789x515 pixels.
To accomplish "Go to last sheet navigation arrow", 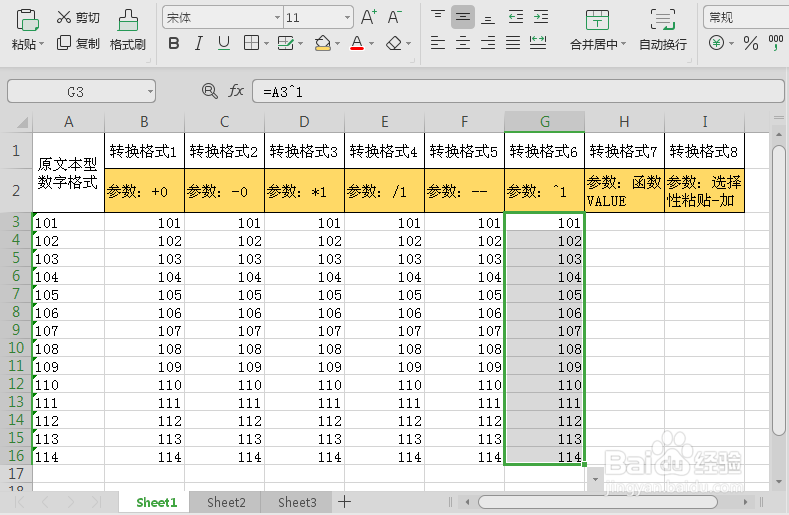I will click(x=96, y=502).
